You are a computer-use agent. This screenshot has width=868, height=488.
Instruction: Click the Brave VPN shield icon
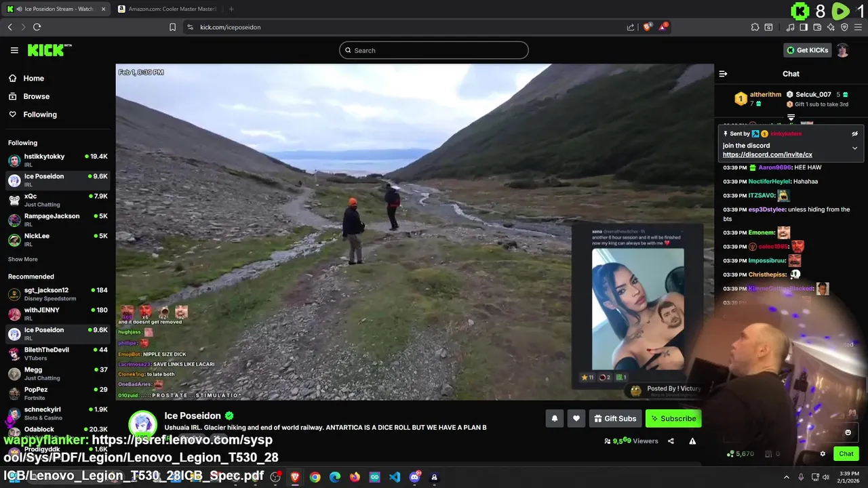coord(844,27)
